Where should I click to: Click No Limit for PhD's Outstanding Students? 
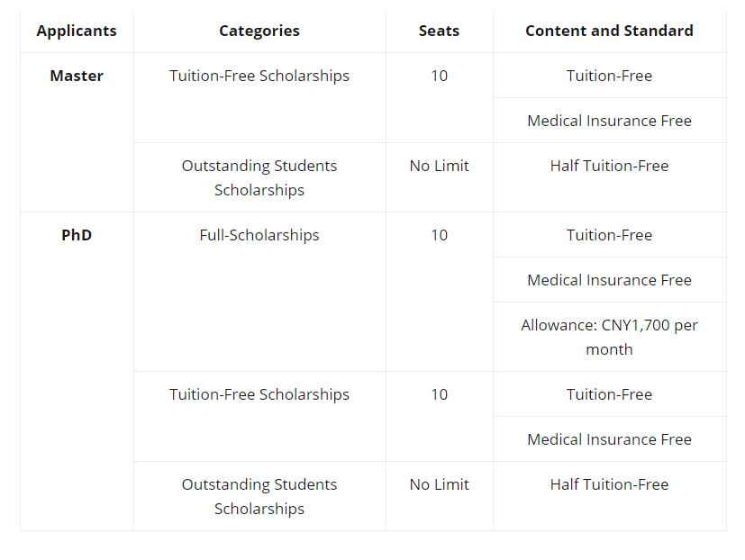pos(439,484)
